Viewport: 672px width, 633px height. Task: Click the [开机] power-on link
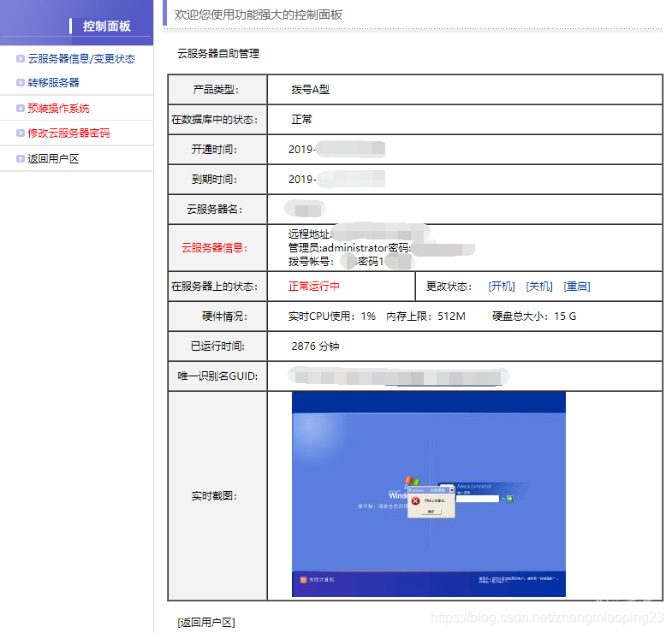502,286
